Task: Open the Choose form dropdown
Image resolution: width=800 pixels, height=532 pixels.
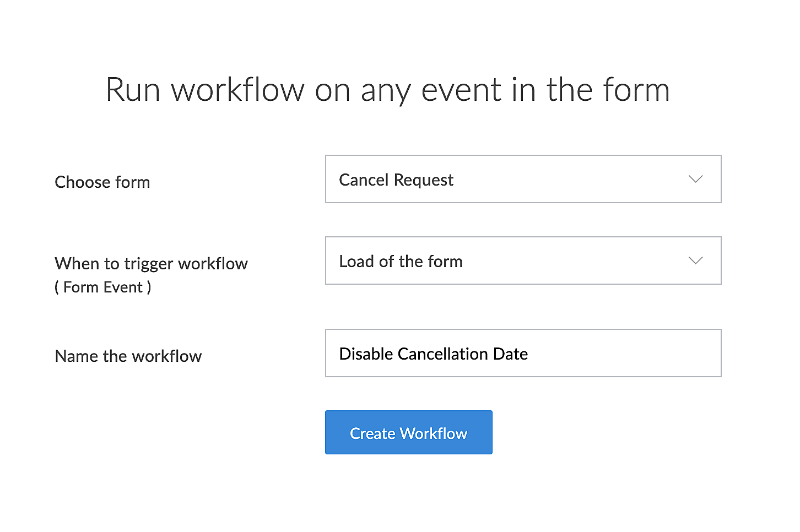Action: [x=522, y=179]
